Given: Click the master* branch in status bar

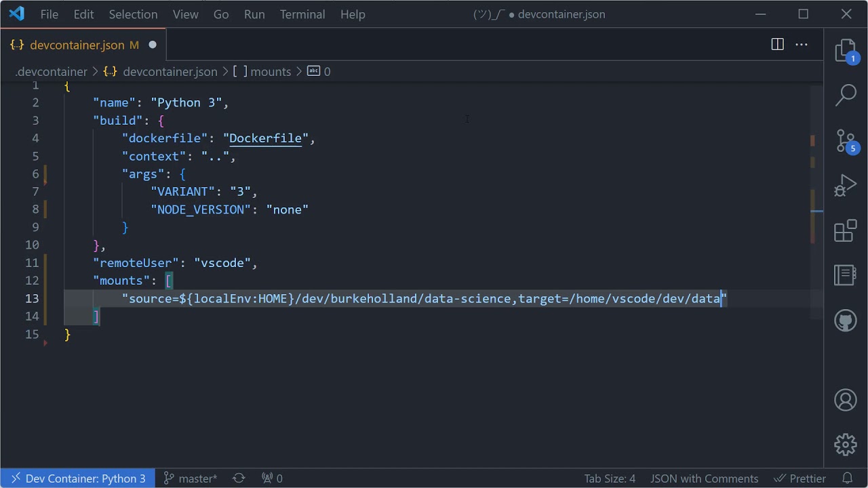Looking at the screenshot, I should 191,479.
